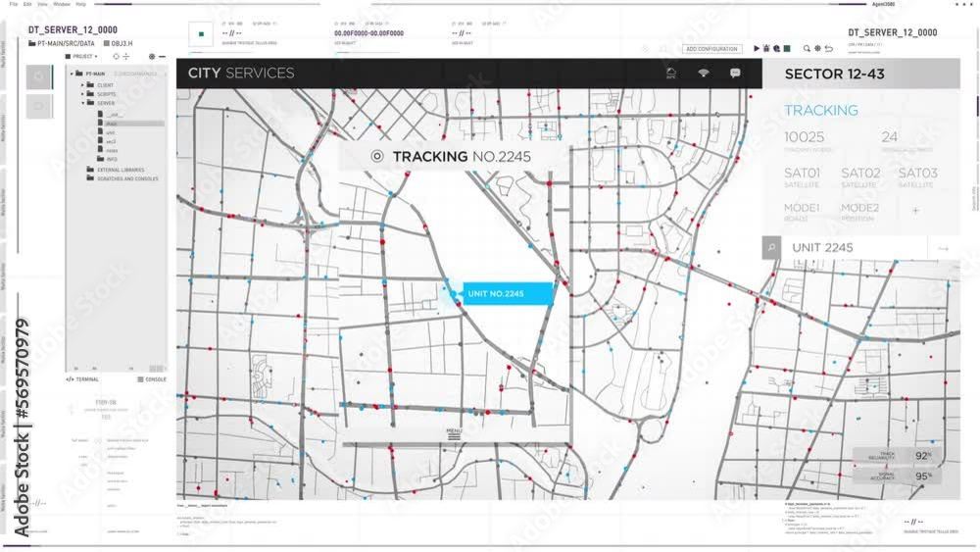Click the PT-MAIN/SRC/DATA path folder

(61, 44)
